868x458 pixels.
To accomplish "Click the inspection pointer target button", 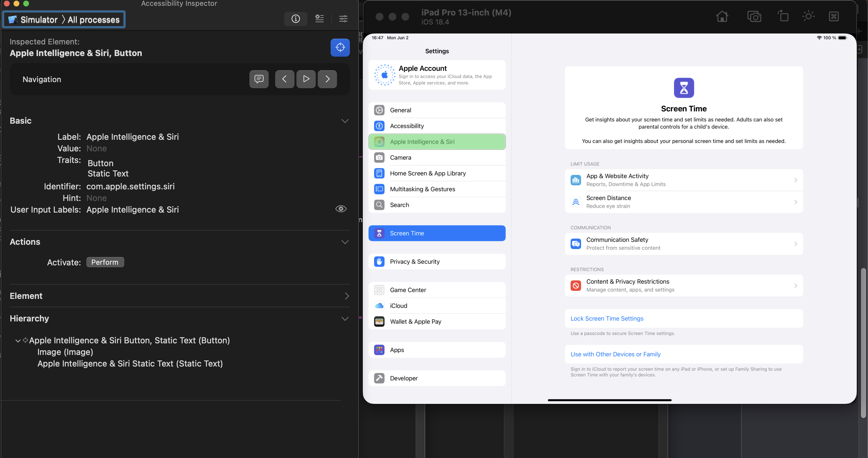I will [x=340, y=47].
